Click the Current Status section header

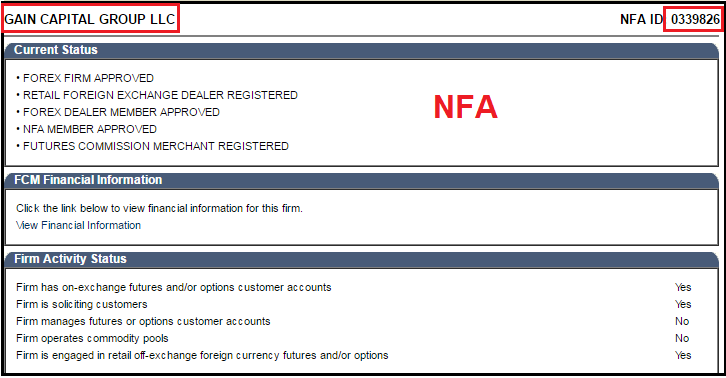56,50
